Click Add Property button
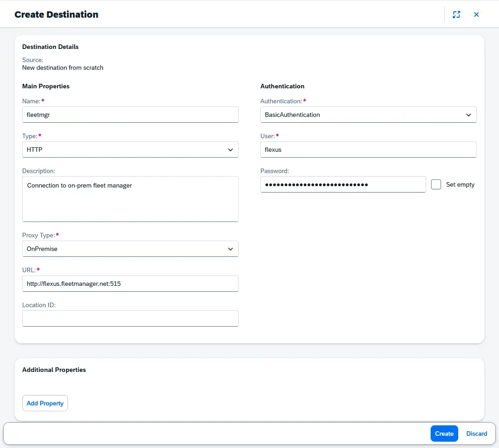 45,403
